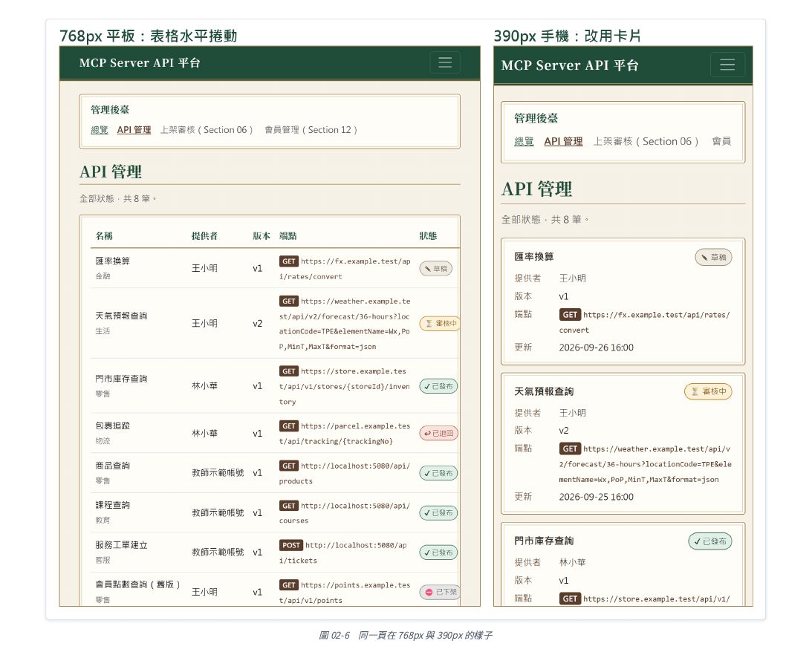Click 已發布 badge in 課程查詢 row
The height and width of the screenshot is (652, 812).
438,513
